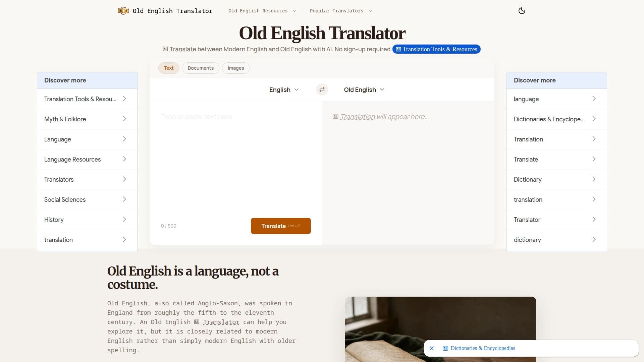Click the 'Old English is a language' heading
Image resolution: width=644 pixels, height=362 pixels.
tap(193, 278)
